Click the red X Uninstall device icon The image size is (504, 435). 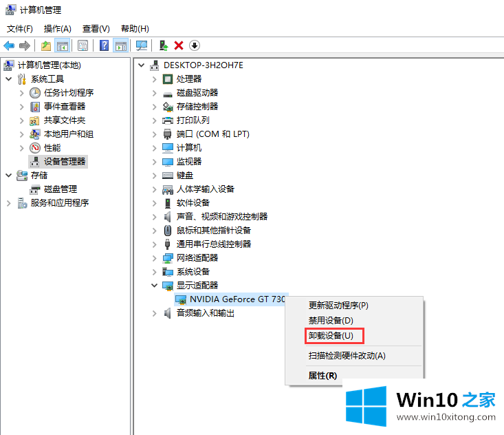tap(179, 45)
